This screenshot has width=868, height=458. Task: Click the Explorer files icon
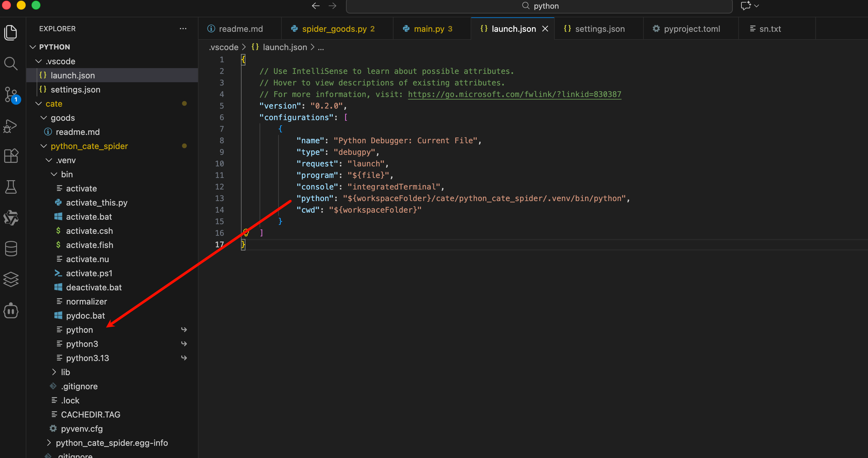coord(11,33)
